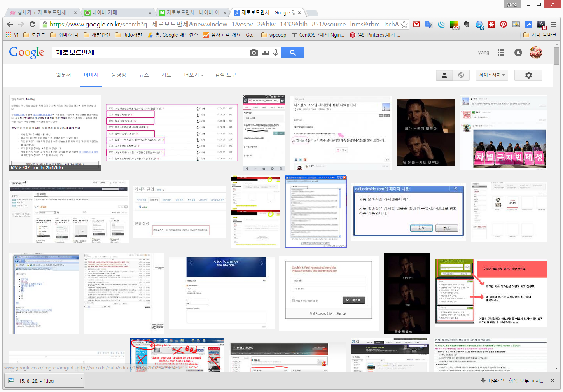Open the Liam Neeson image thumbnail in the first row
This screenshot has width=563, height=392.
[426, 133]
